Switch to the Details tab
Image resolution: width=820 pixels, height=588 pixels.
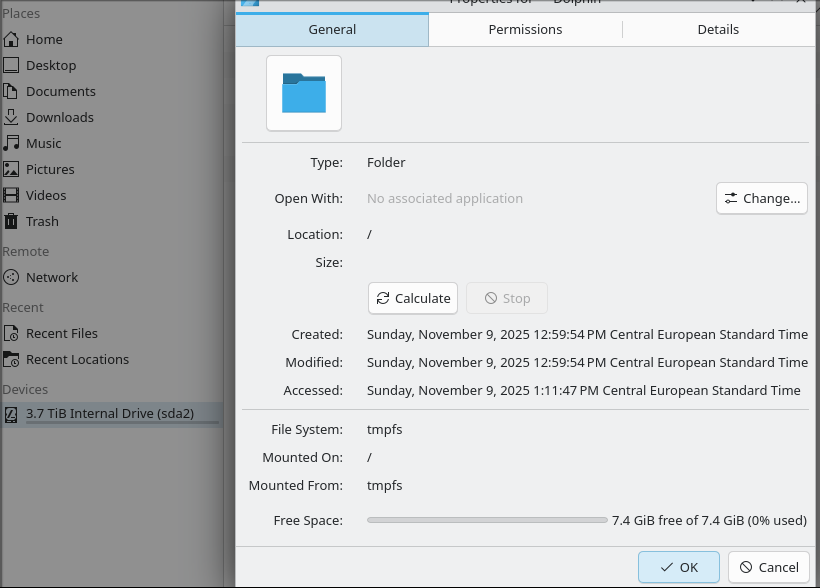(x=718, y=29)
